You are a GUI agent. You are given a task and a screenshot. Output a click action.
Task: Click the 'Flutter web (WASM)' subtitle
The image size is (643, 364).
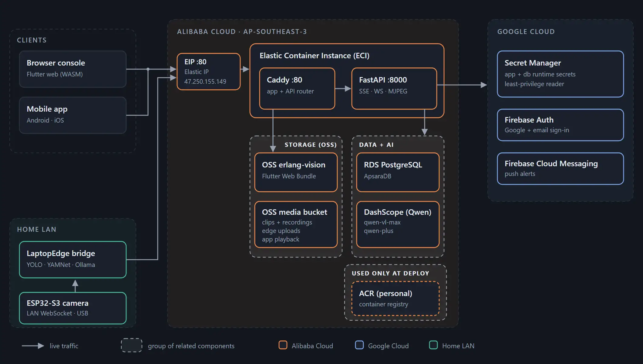(x=55, y=74)
